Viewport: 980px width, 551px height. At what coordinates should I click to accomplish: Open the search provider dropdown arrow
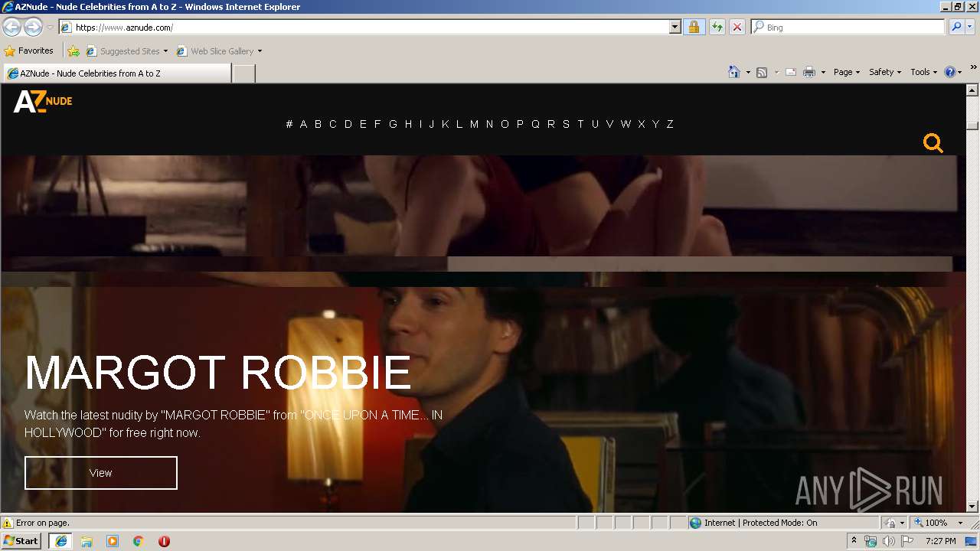[970, 27]
